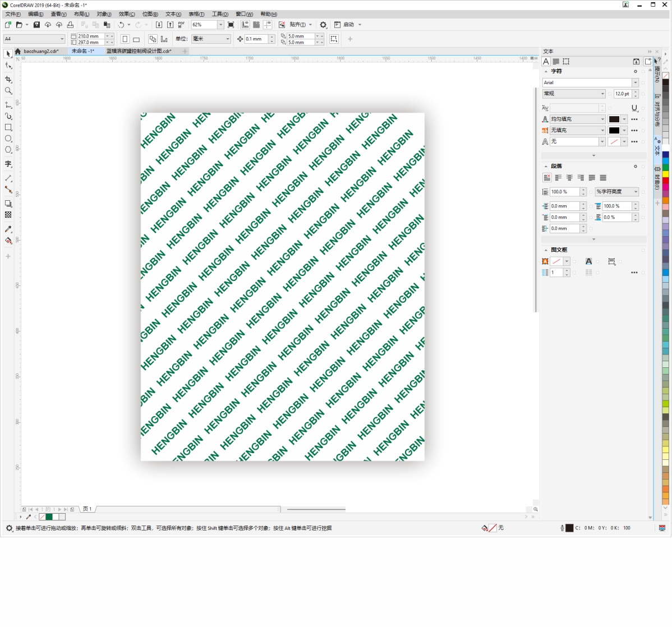
Task: Open the A4 page size dropdown
Action: point(62,39)
